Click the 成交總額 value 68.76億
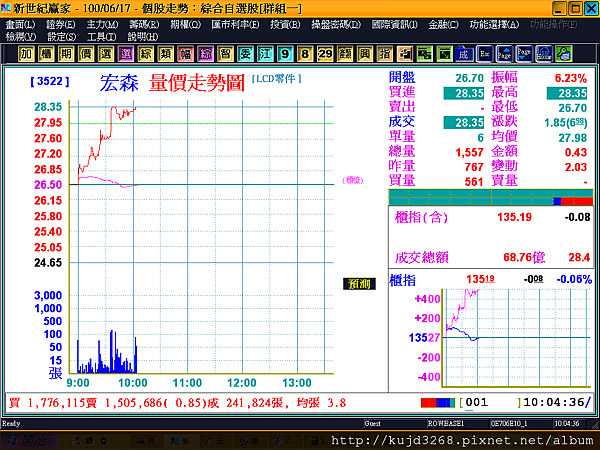Viewport: 600px width, 450px height. click(524, 257)
